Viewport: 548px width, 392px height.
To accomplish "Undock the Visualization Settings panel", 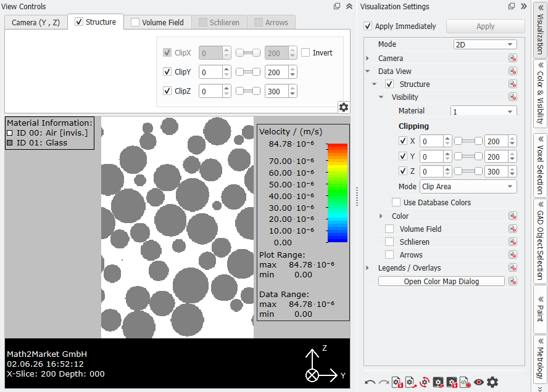I will pyautogui.click(x=512, y=6).
